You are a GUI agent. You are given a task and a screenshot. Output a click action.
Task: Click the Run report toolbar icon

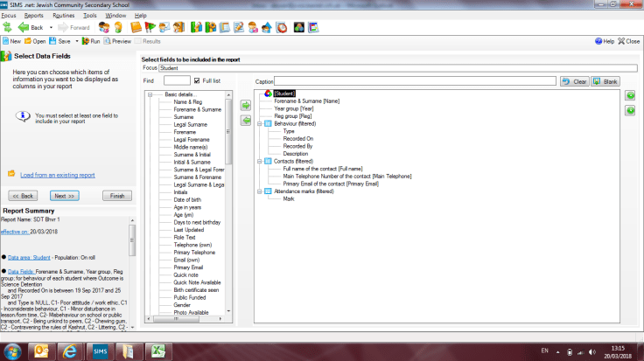[90, 41]
